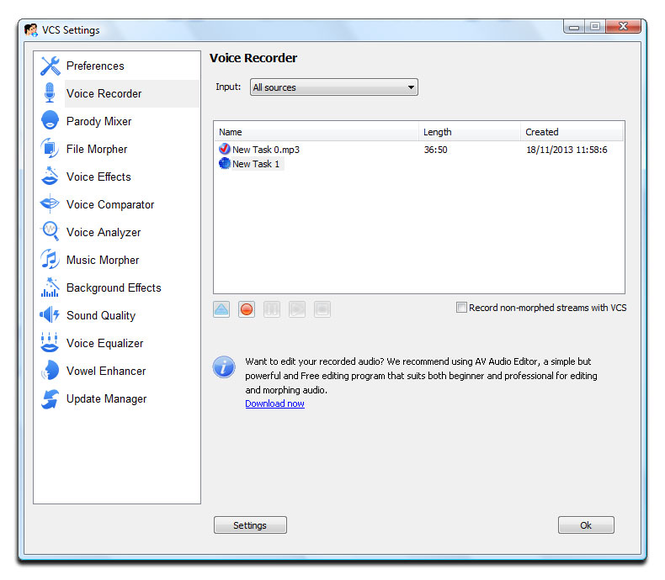Switch to Voice Effects
The width and height of the screenshot is (665, 580).
pos(99,177)
